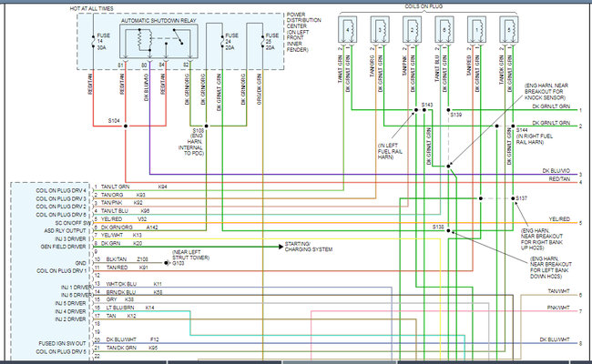Image resolution: width=592 pixels, height=364 pixels.
Task: Select the "GND" pin label
Action: click(81, 263)
